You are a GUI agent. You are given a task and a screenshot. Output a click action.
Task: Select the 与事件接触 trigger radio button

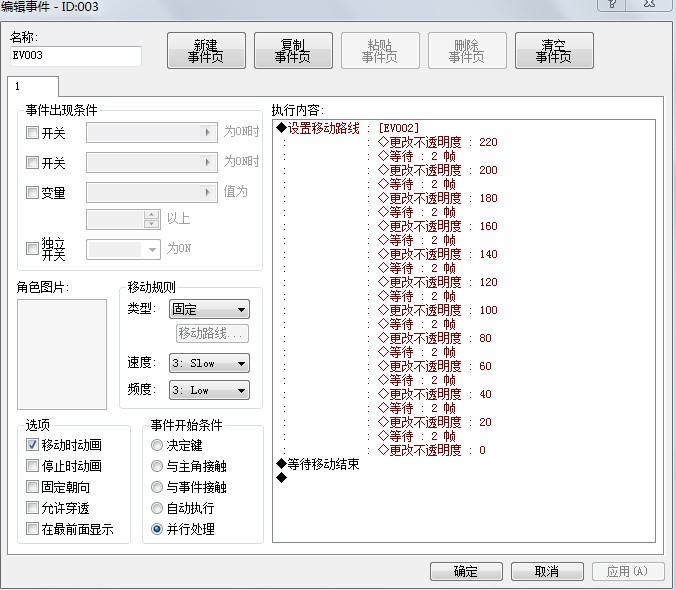157,487
